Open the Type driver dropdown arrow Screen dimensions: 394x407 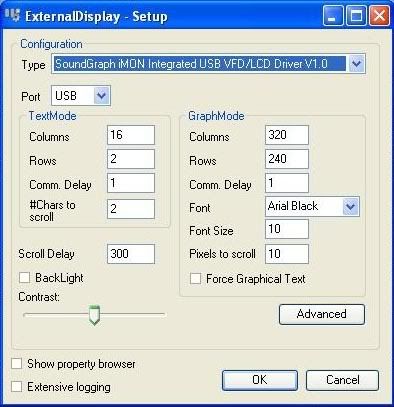coord(356,63)
